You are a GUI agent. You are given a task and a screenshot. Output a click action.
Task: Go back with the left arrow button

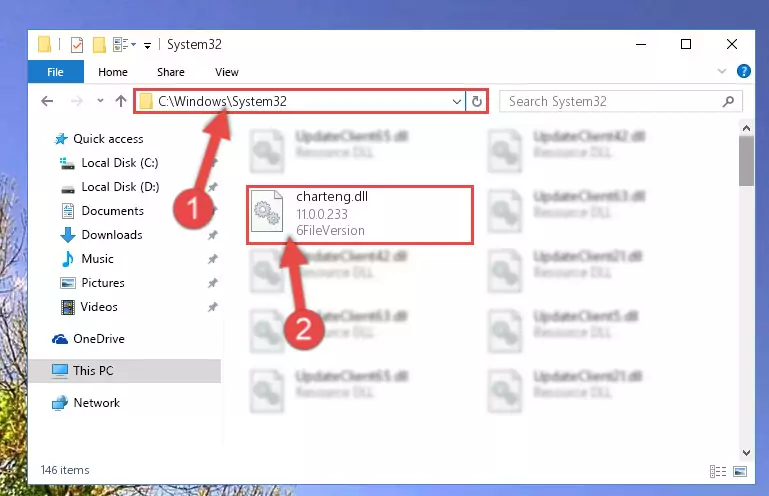(x=47, y=101)
